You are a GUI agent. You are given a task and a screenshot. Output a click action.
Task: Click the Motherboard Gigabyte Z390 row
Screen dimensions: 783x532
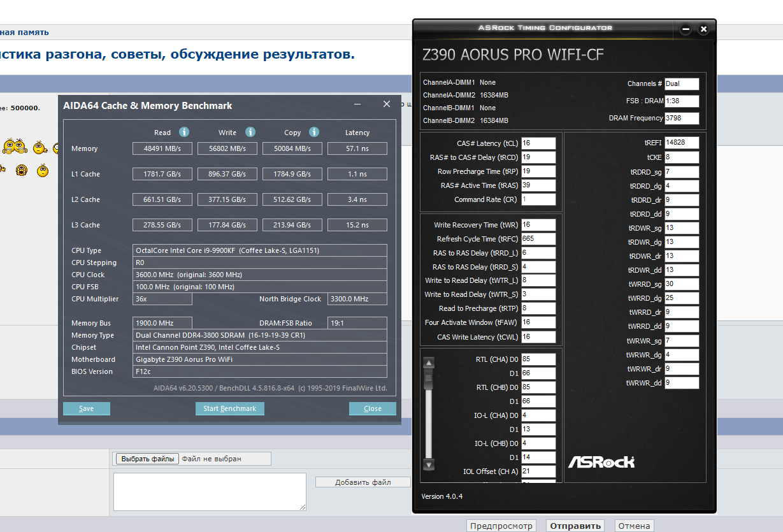(x=260, y=359)
